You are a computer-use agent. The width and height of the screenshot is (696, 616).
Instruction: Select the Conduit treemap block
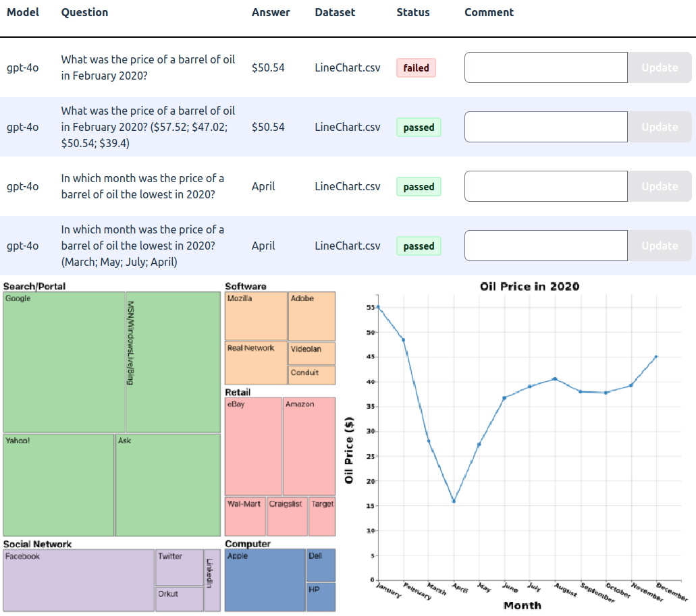click(x=312, y=375)
